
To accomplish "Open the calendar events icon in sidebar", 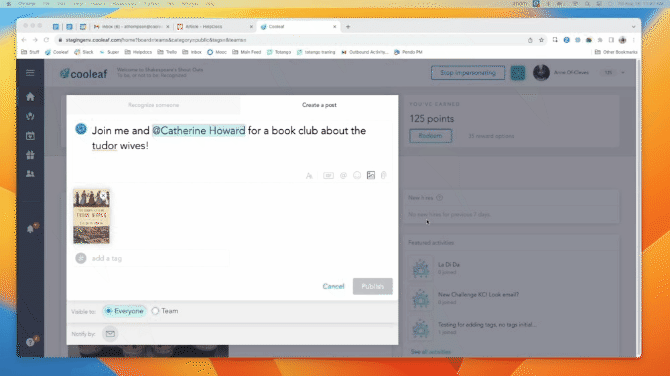I will coord(30,136).
